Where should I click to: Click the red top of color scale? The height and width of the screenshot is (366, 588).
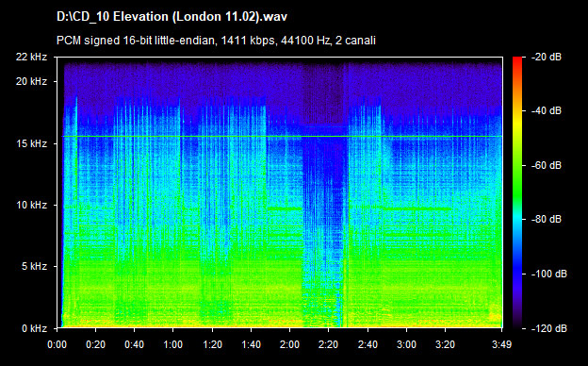click(x=517, y=59)
